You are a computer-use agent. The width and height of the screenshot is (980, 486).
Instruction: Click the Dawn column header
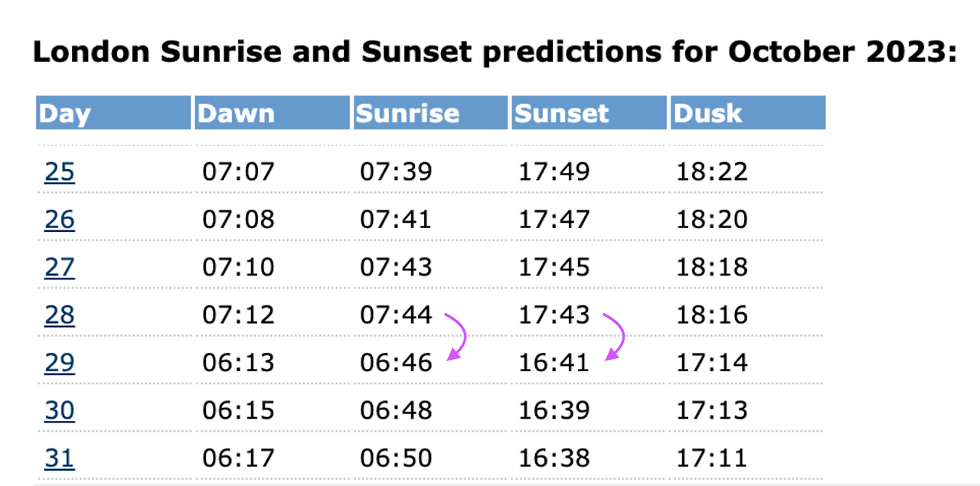tap(272, 113)
